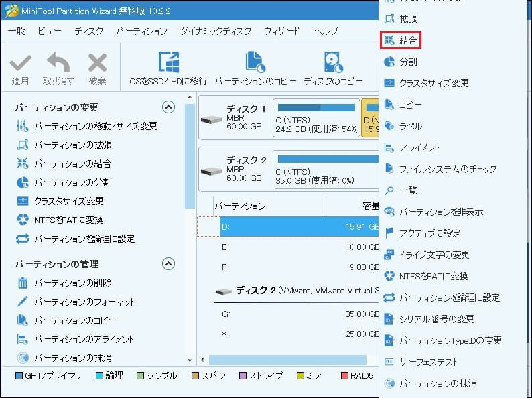Click the 取り消す (Undo) arrow icon
This screenshot has width=532, height=398.
tap(58, 64)
